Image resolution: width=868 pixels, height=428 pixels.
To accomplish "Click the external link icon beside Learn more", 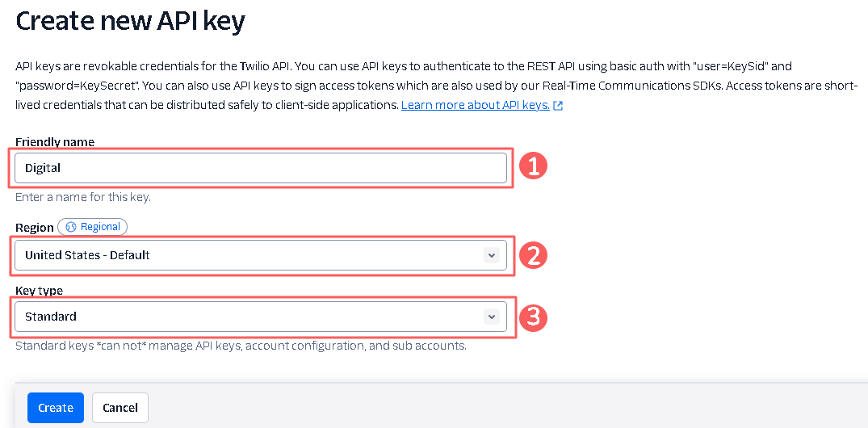I will pos(558,106).
